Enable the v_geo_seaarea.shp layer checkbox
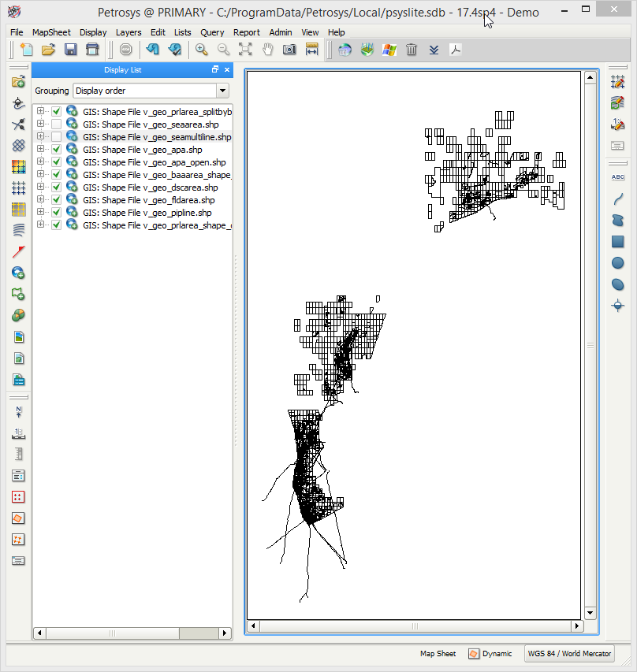Screen dimensions: 637x672 pyautogui.click(x=56, y=124)
